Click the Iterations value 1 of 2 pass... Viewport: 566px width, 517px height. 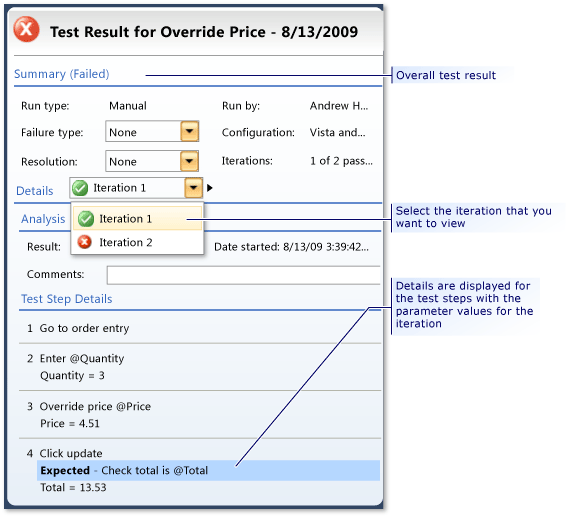341,161
